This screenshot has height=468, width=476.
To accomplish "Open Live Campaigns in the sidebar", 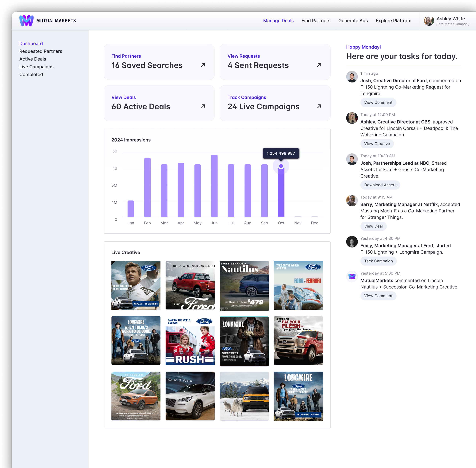I will [x=36, y=67].
